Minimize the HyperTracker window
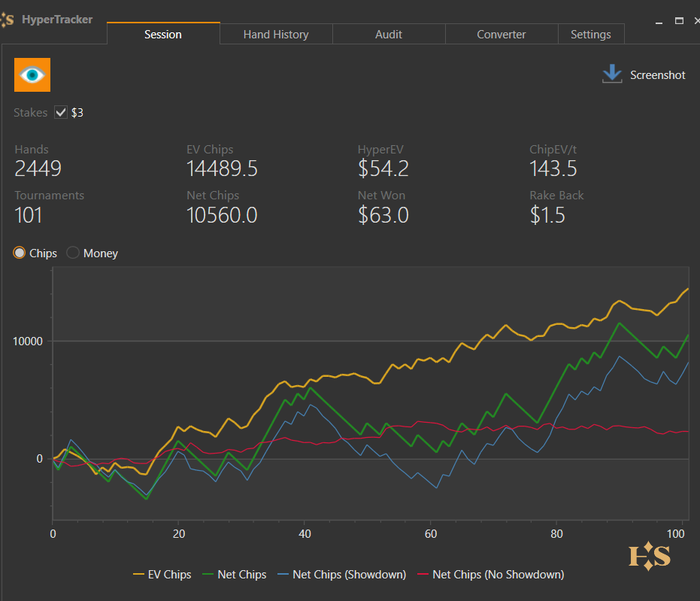Viewport: 700px width, 601px height. point(659,21)
